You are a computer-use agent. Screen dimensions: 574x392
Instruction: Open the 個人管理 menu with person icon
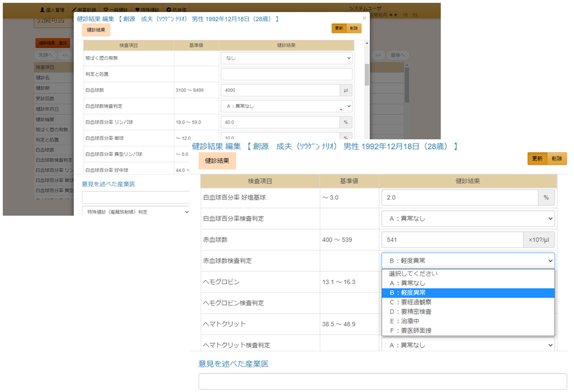point(54,10)
